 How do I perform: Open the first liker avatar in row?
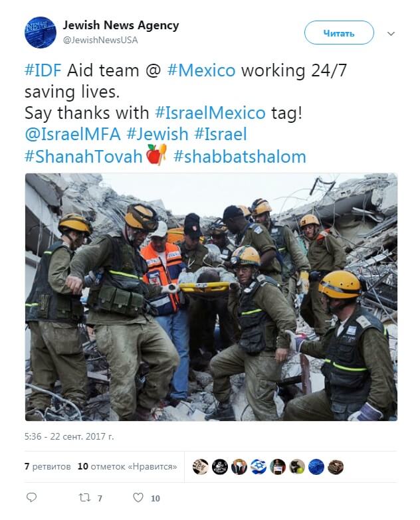point(201,467)
